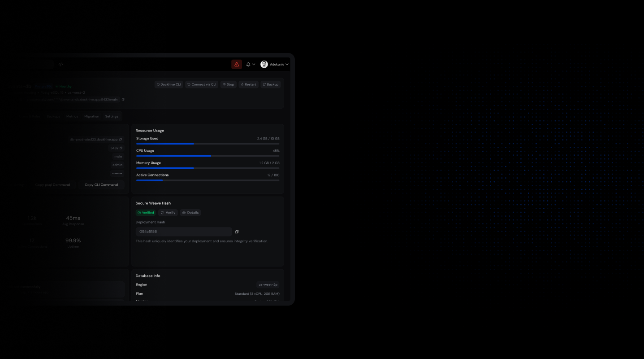Image resolution: width=644 pixels, height=359 pixels.
Task: Click the Adekunle profile avatar
Action: tap(264, 64)
